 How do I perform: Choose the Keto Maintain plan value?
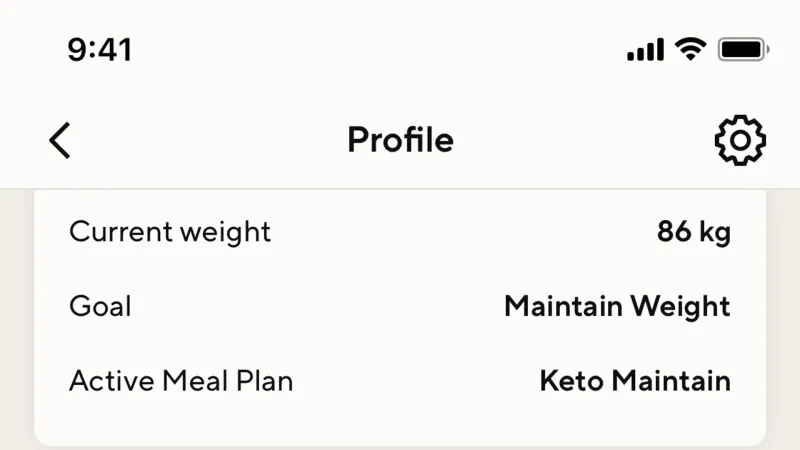[635, 381]
